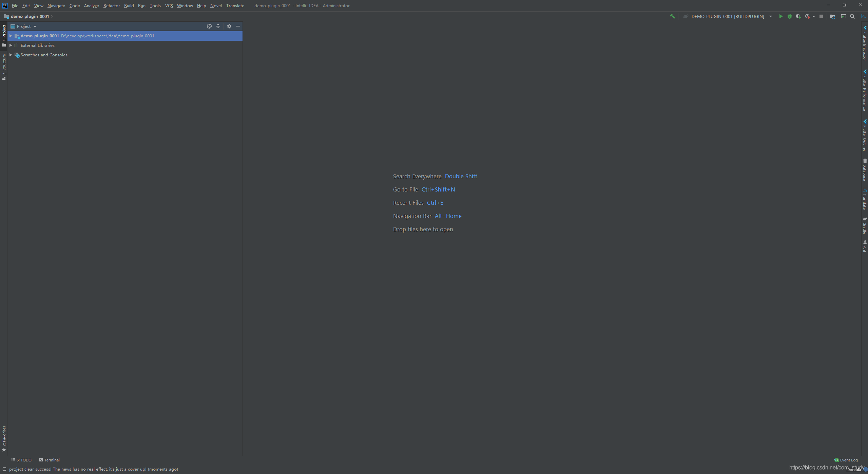
Task: Open the Event Log tab
Action: point(846,460)
